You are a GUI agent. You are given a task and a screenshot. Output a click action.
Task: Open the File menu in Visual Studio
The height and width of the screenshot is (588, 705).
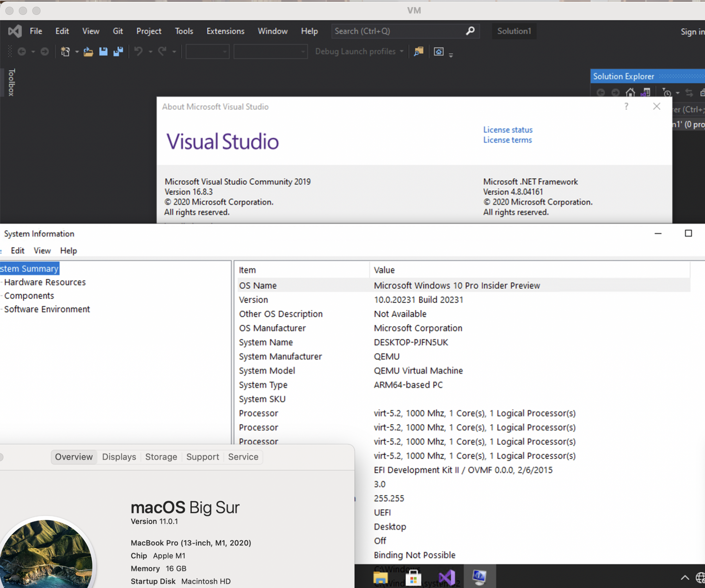(36, 31)
